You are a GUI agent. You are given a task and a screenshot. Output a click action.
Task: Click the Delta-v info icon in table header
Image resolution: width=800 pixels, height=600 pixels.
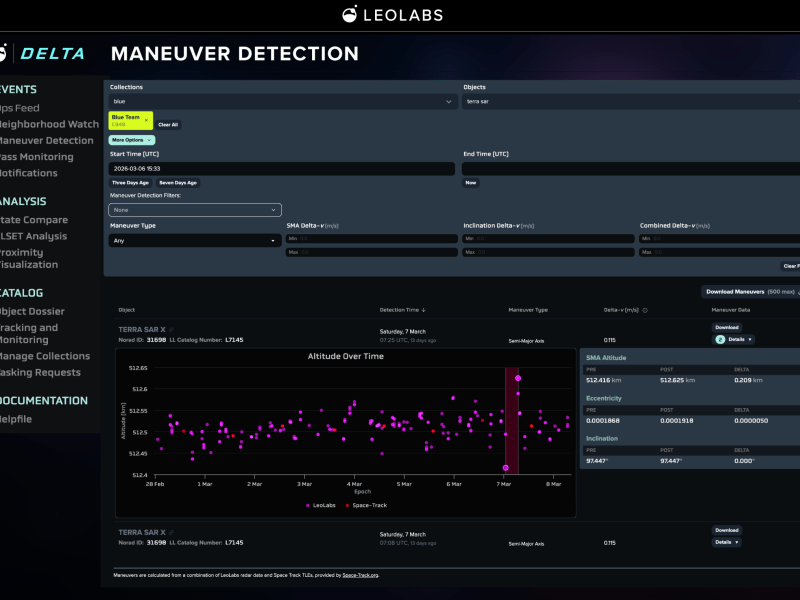645,310
